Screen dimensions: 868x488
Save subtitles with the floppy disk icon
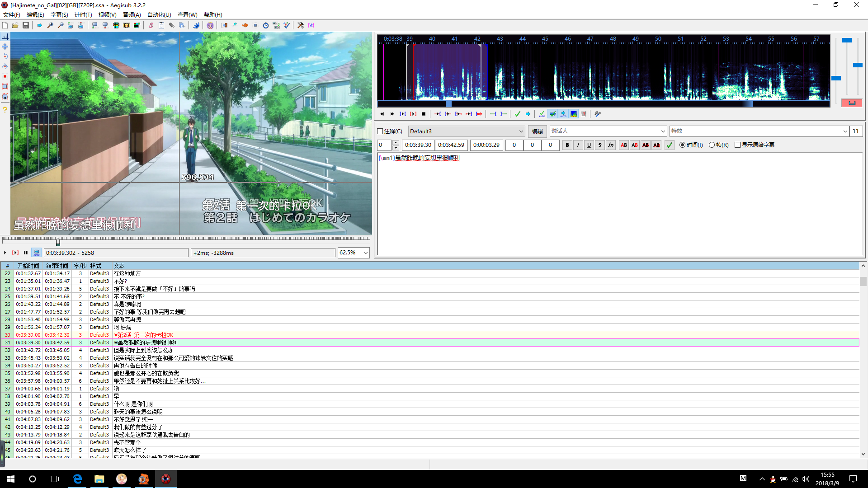[x=26, y=25]
